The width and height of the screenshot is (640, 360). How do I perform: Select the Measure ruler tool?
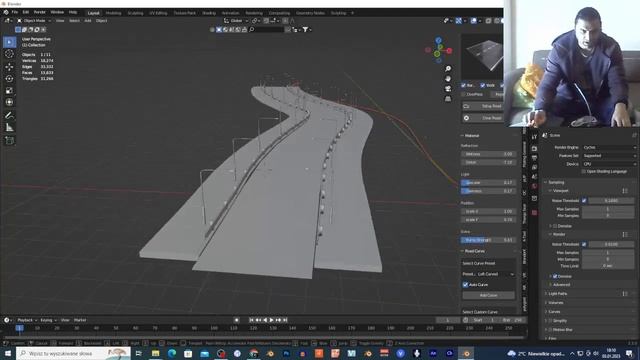click(9, 128)
